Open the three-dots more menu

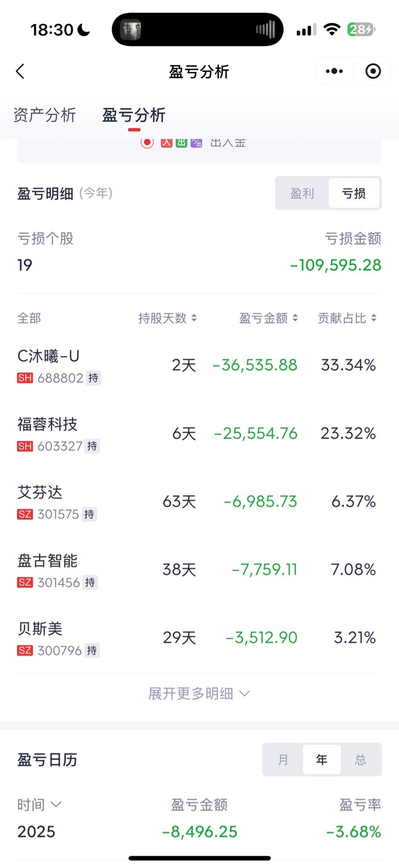(334, 71)
